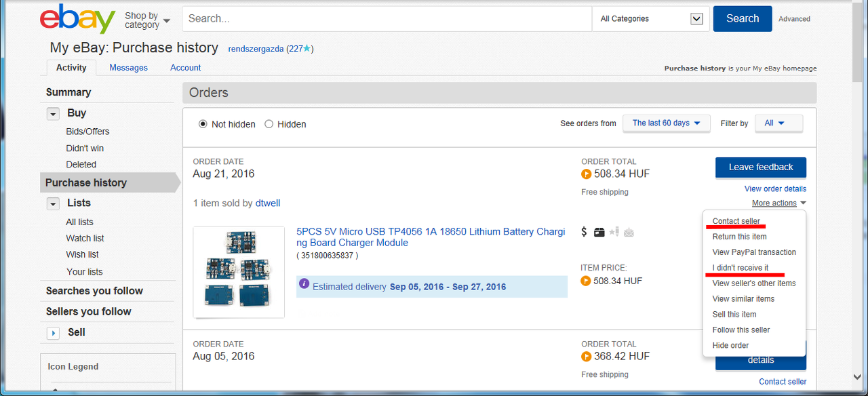Collapse the Buy section in sidebar
868x396 pixels.
(x=53, y=114)
